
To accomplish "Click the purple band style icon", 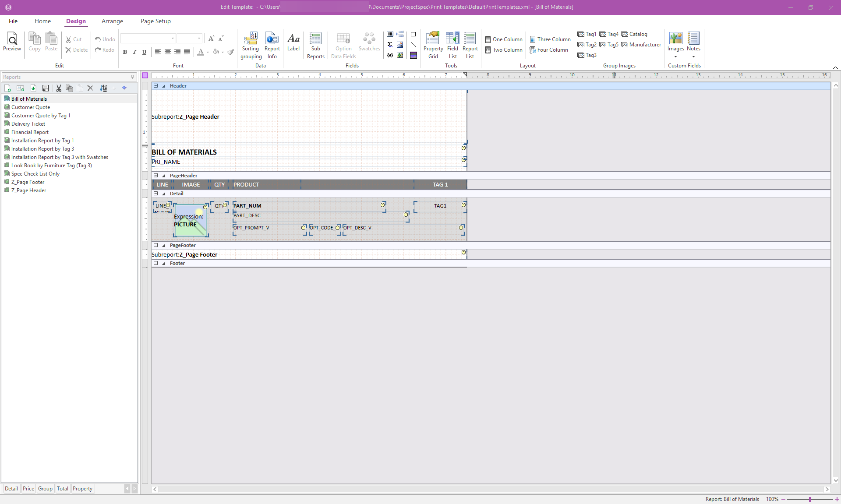I will click(413, 55).
